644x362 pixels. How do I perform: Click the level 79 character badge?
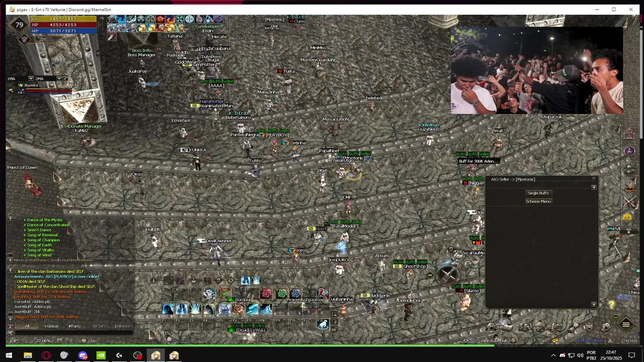tap(20, 25)
